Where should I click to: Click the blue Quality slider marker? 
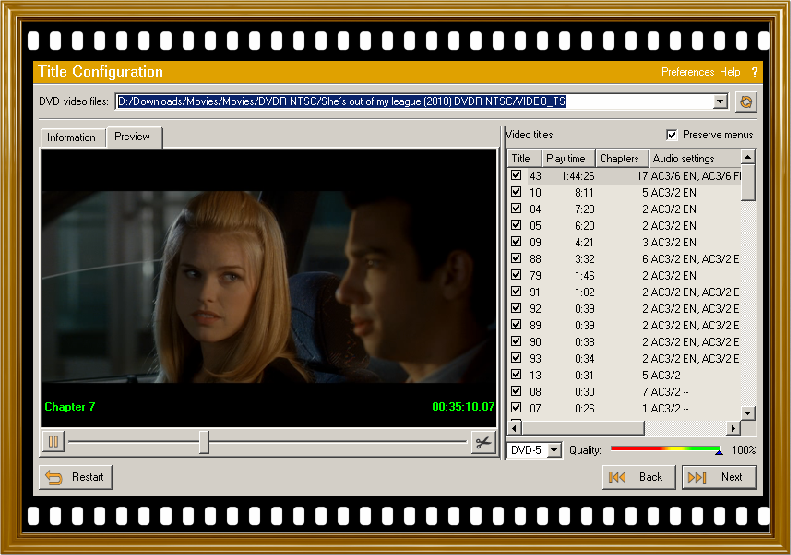click(x=719, y=452)
